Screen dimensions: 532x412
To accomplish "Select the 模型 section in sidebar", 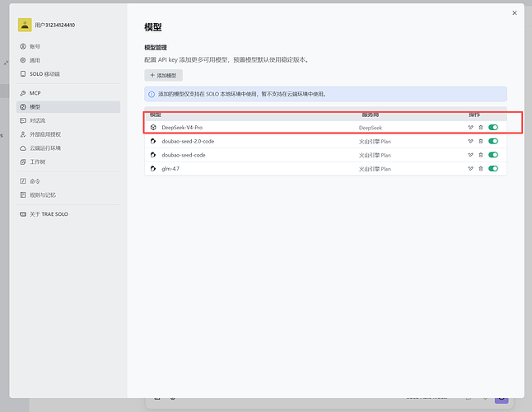I will 68,107.
